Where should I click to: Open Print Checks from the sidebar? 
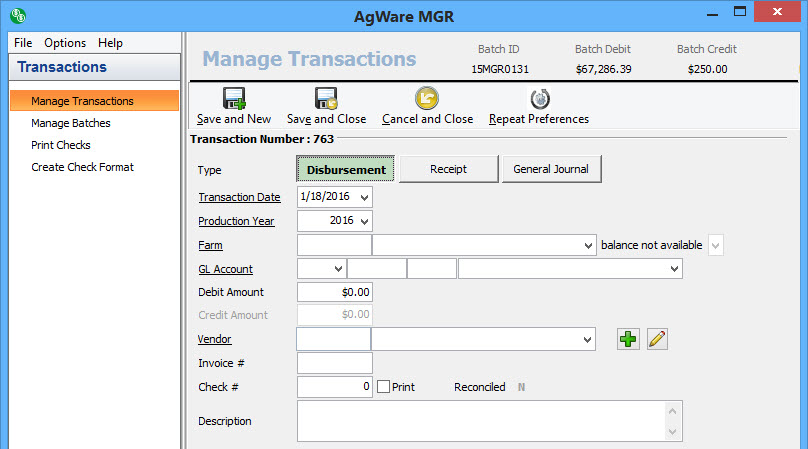pos(61,145)
